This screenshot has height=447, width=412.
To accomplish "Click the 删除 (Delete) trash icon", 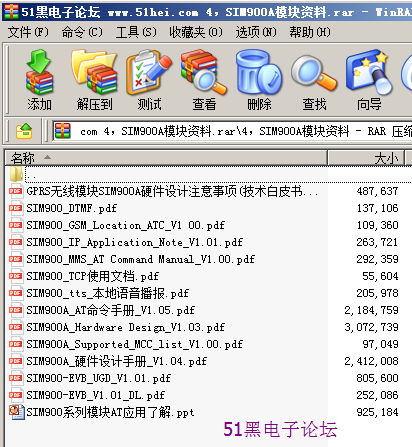I will coord(259,81).
